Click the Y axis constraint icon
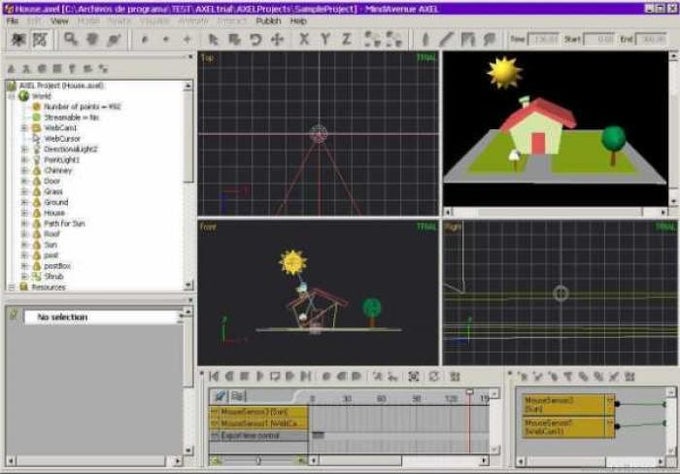The width and height of the screenshot is (680, 474). click(x=325, y=39)
